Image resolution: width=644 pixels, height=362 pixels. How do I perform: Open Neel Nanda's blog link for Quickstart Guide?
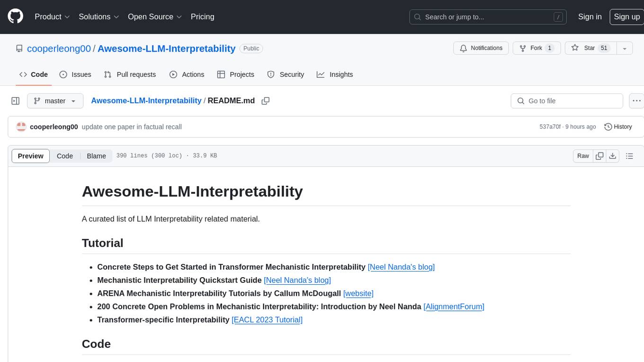[x=297, y=280]
